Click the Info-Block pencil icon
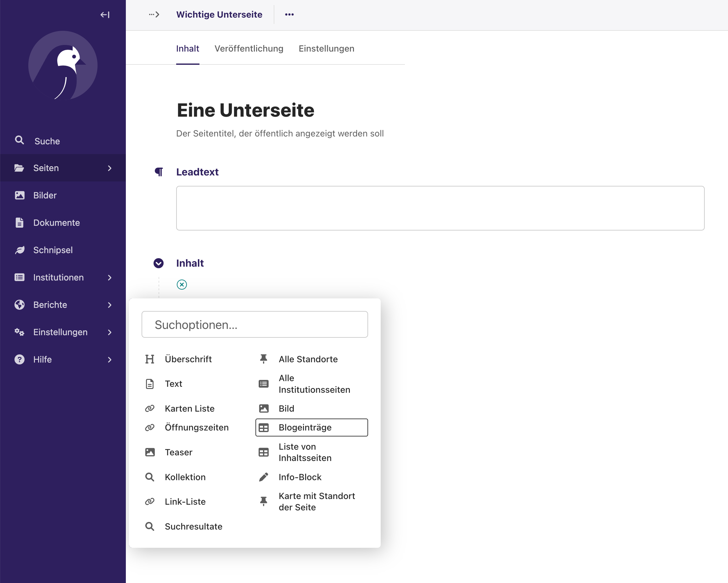 [264, 477]
